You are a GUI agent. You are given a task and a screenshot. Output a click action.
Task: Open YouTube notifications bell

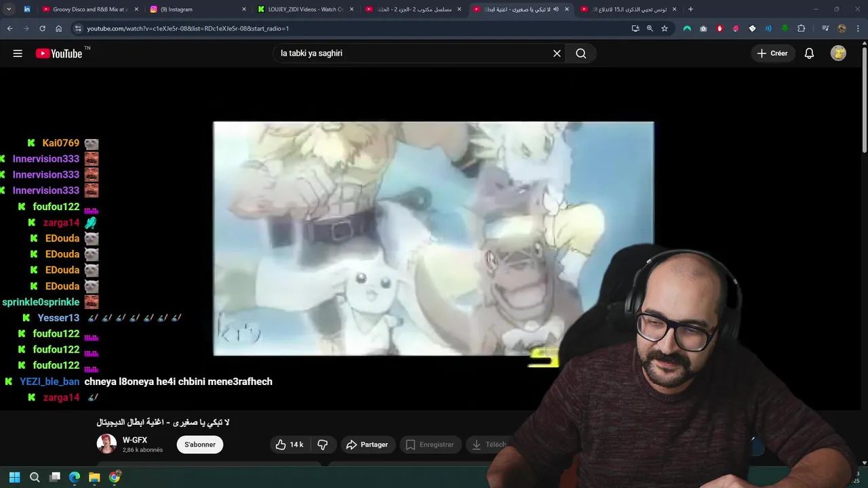809,54
